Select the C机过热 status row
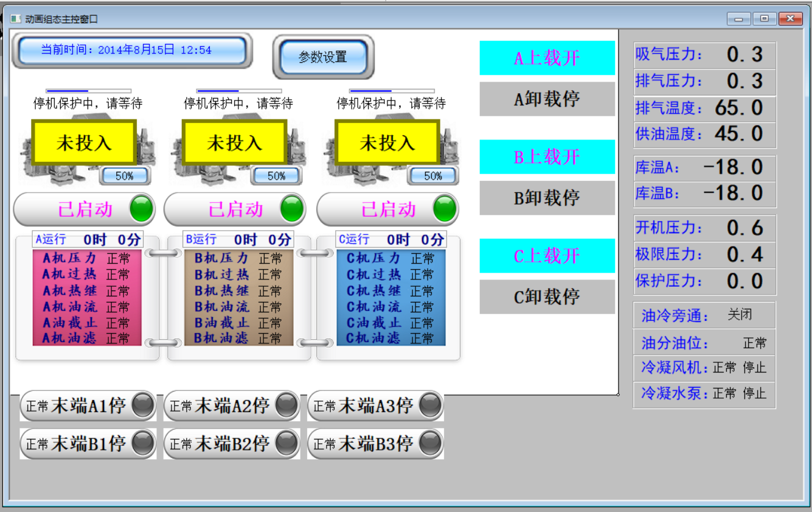Image resolution: width=812 pixels, height=512 pixels. point(391,275)
